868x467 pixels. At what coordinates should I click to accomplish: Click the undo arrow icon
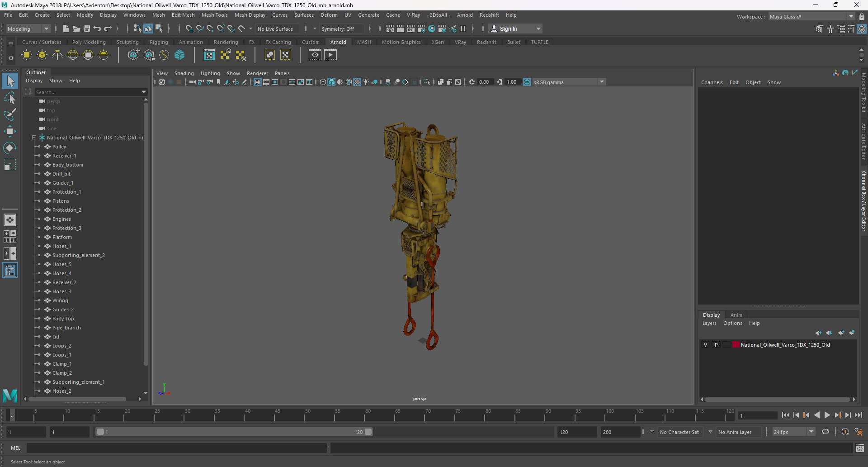click(x=97, y=29)
